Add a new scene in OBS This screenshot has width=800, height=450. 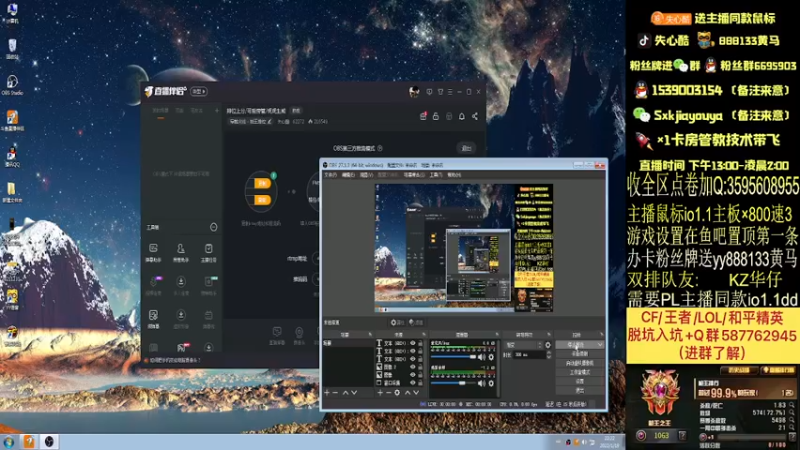point(327,392)
